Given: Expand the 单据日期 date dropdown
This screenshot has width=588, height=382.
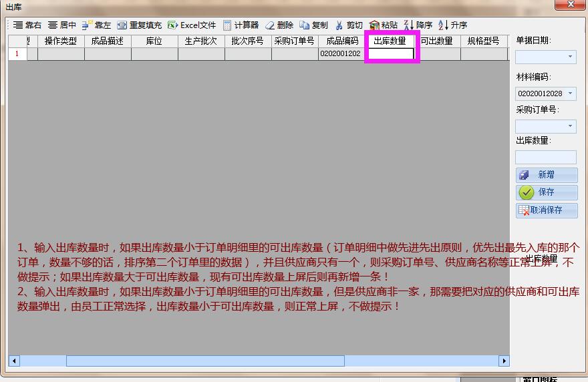Looking at the screenshot, I should (x=570, y=57).
